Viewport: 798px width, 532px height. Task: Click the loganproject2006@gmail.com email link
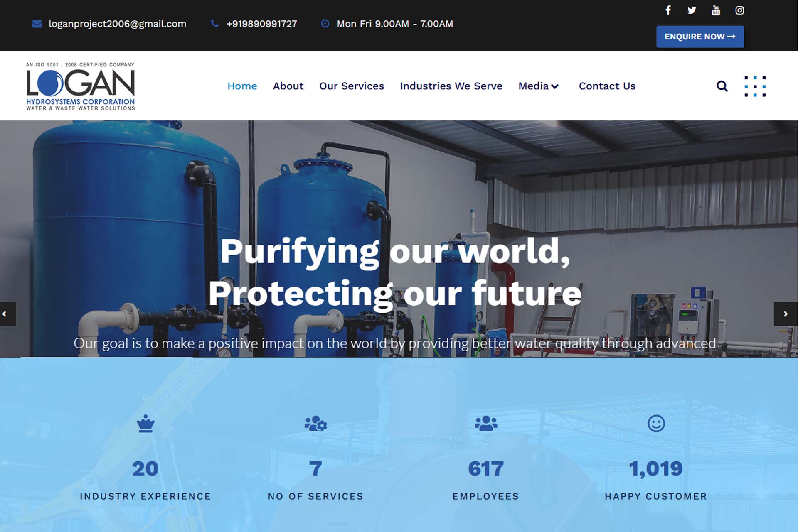[x=117, y=24]
